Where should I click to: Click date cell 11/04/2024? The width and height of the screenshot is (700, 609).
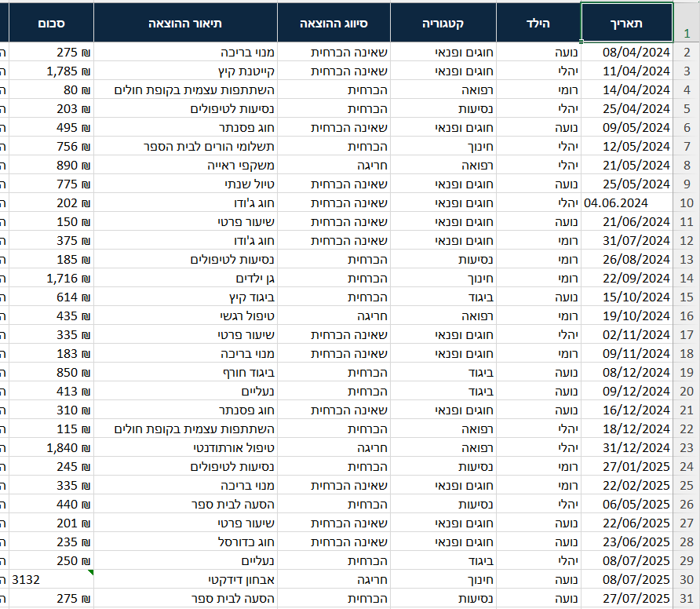[x=627, y=71]
